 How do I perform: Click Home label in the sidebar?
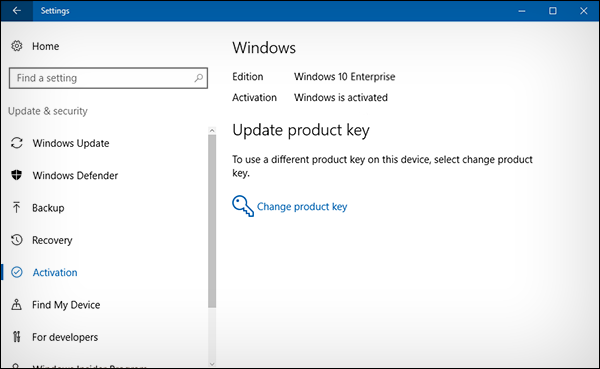click(x=46, y=46)
